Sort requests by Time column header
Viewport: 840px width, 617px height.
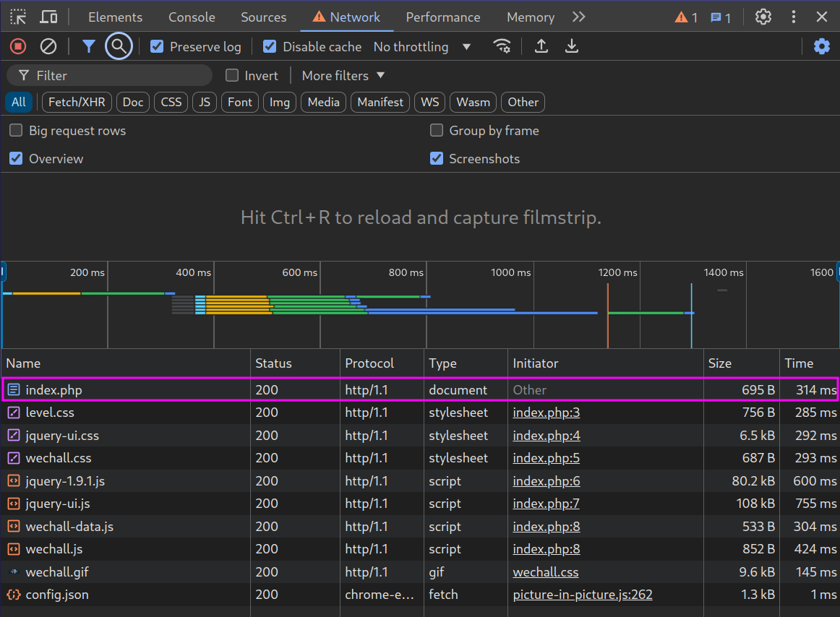[810, 363]
